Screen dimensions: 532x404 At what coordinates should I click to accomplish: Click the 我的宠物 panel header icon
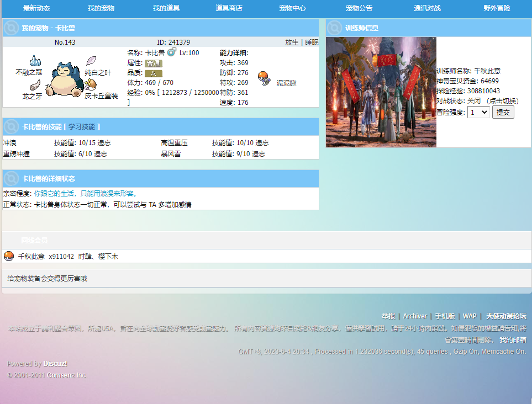click(x=11, y=28)
